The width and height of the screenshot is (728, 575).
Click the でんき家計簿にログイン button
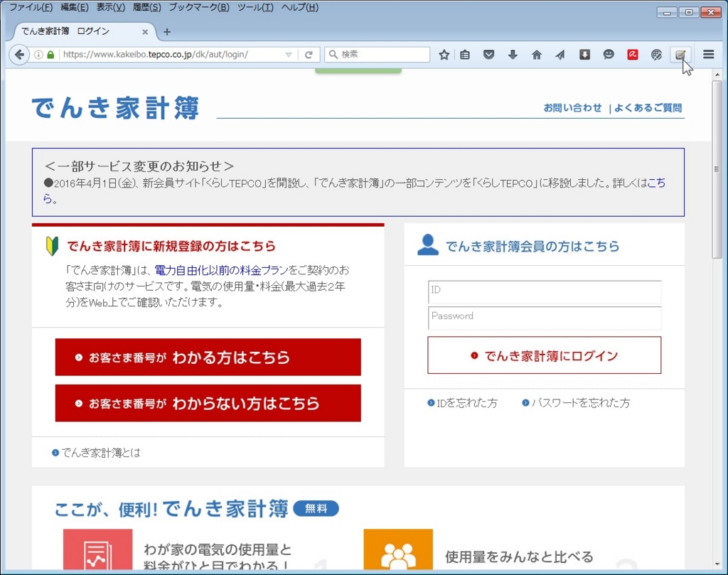pyautogui.click(x=544, y=355)
